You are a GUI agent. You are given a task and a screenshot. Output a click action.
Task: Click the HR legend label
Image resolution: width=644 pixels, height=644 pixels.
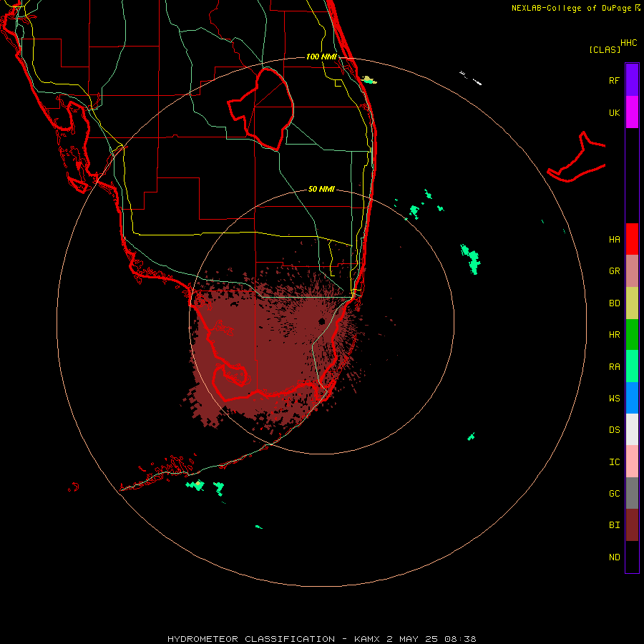point(614,335)
